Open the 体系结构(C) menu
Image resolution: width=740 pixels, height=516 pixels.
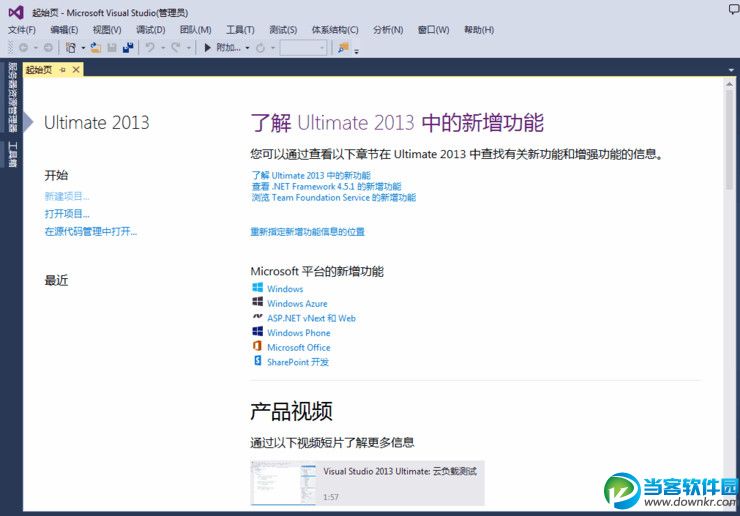click(x=335, y=30)
